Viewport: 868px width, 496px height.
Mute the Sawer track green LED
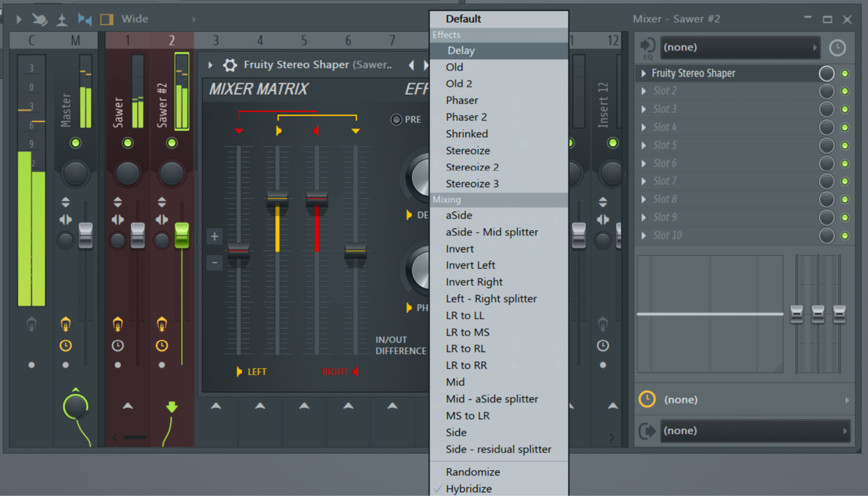pos(128,143)
